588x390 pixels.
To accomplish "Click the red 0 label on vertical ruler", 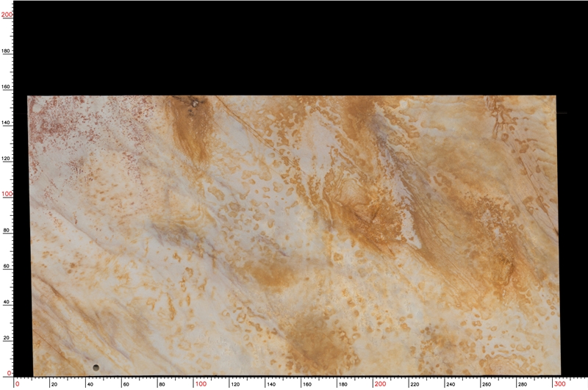I will coord(10,373).
